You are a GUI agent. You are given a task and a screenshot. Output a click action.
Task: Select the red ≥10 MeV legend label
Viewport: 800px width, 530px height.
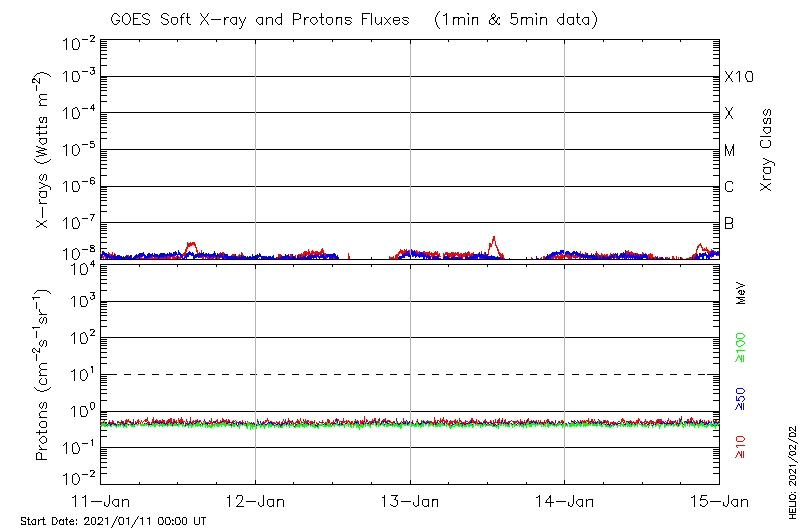point(741,447)
